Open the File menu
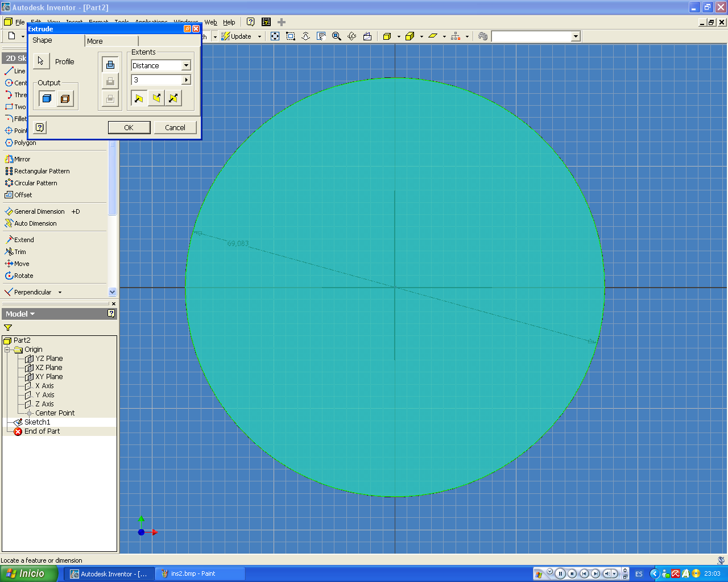728x582 pixels. click(x=20, y=22)
